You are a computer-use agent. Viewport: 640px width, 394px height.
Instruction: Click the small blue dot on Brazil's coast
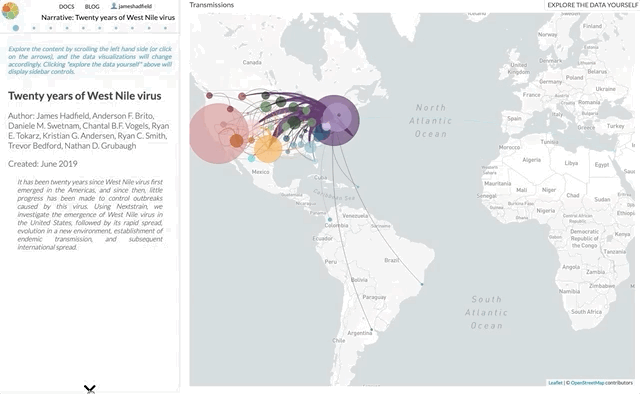coord(422,284)
